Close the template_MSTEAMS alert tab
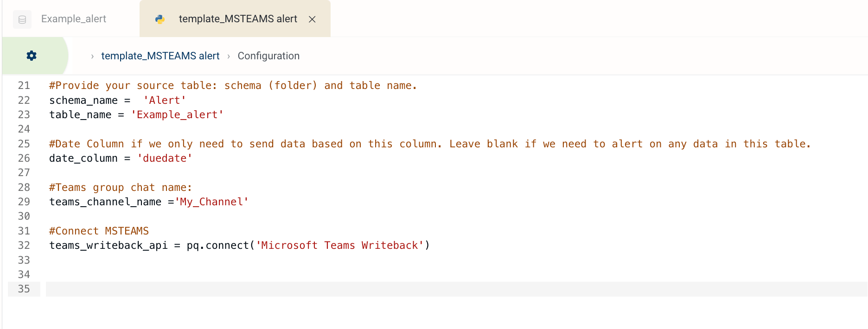Viewport: 868px width, 329px height. coord(312,19)
